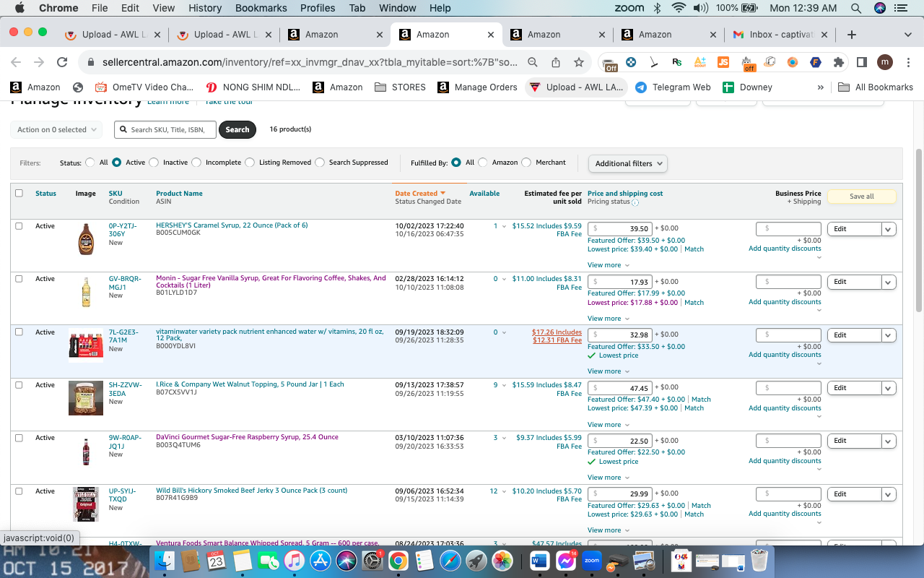The height and width of the screenshot is (578, 924).
Task: Open the File menu
Action: (100, 8)
